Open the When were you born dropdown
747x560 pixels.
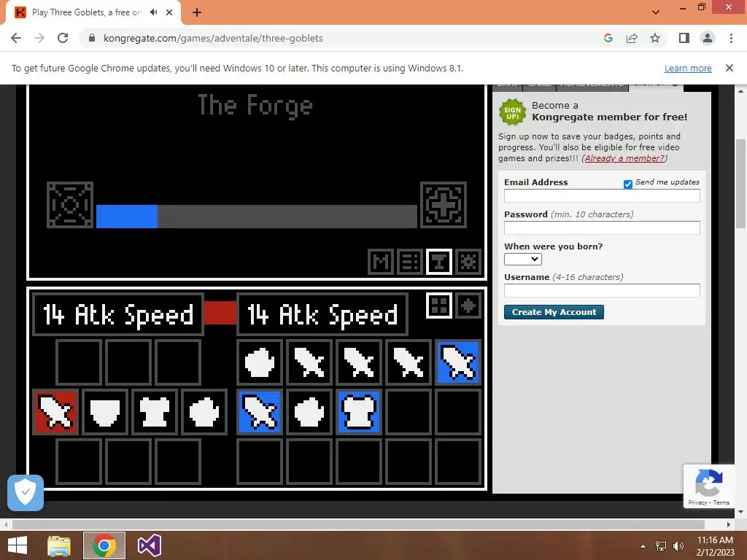(522, 259)
